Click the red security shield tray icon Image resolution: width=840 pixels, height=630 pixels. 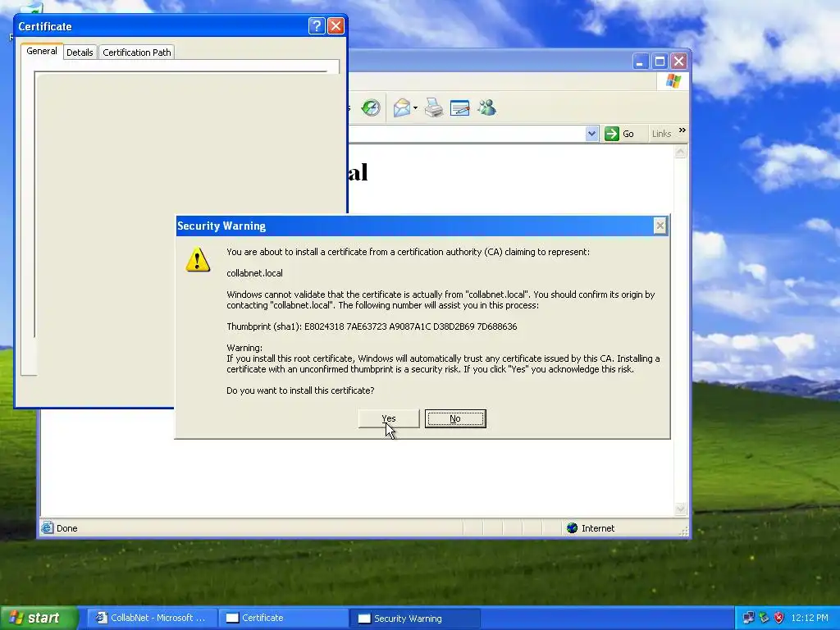[779, 618]
